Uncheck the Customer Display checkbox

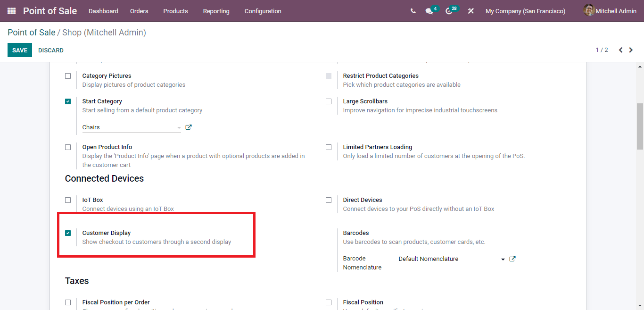[68, 233]
